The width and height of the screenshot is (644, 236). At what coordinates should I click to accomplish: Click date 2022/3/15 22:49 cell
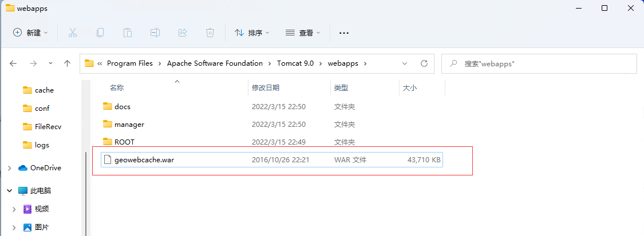click(x=278, y=142)
